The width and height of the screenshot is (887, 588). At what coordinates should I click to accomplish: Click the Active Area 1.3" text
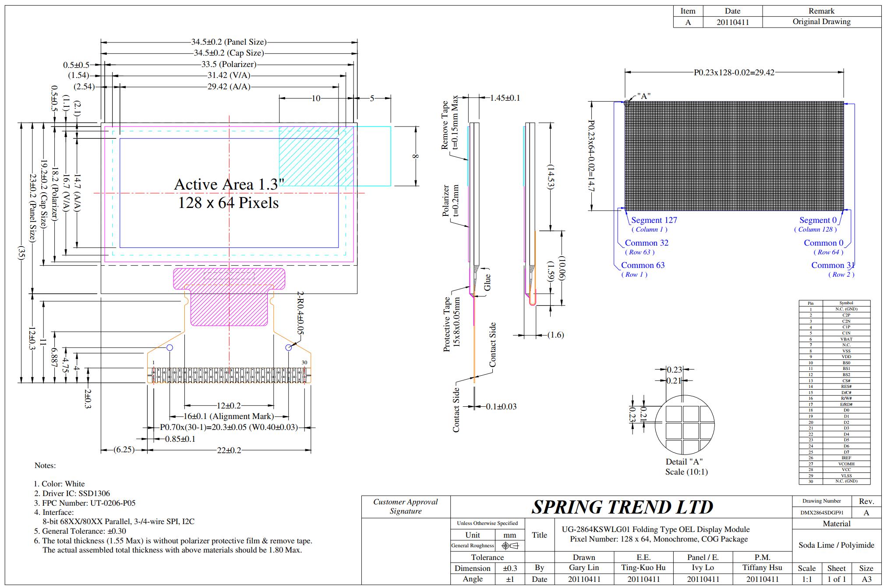click(229, 184)
